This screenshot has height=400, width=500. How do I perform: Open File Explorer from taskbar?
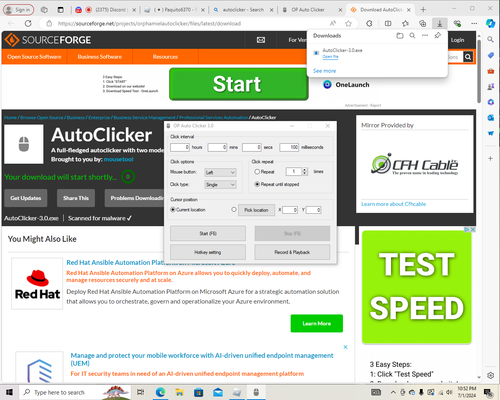click(179, 392)
